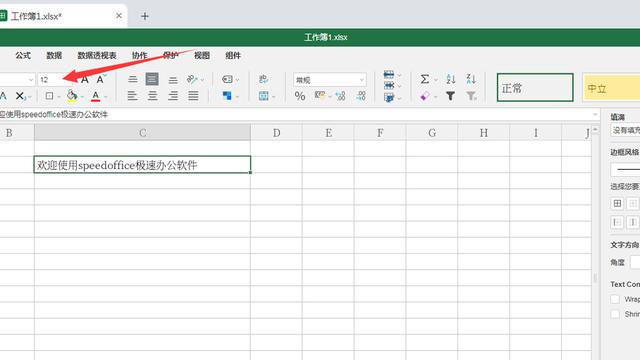Sort descending Z to A
This screenshot has height=360, width=640.
click(471, 79)
